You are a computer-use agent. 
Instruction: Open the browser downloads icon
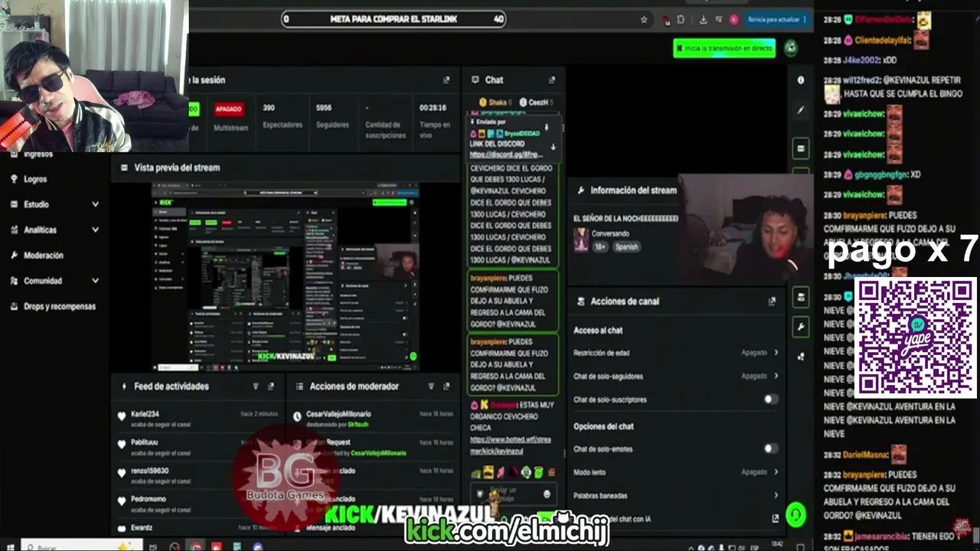click(x=703, y=20)
